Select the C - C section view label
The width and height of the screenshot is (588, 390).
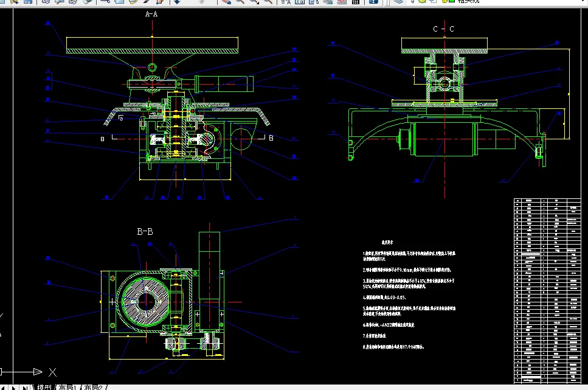(x=443, y=29)
